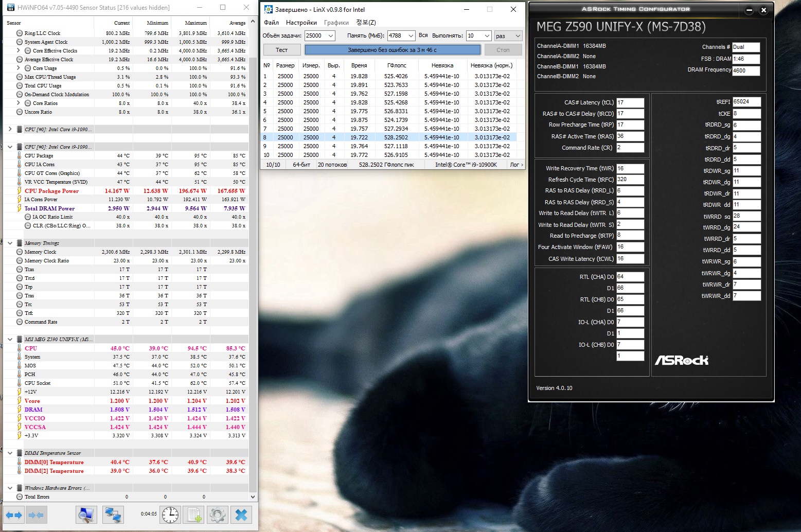This screenshot has height=532, width=801.
Task: Click the round icon beside Tcas
Action: tap(20, 270)
